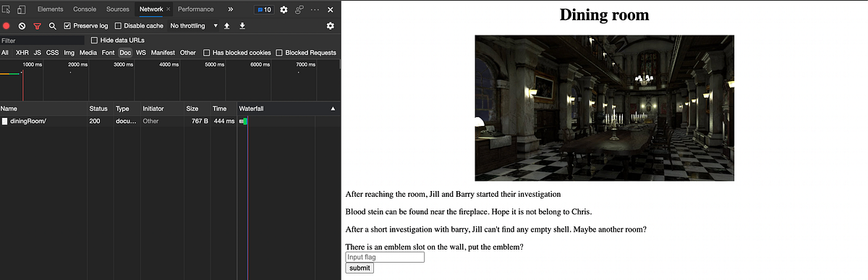Screen dimensions: 868x280
Task: Toggle the device toolbar icon
Action: pyautogui.click(x=22, y=9)
